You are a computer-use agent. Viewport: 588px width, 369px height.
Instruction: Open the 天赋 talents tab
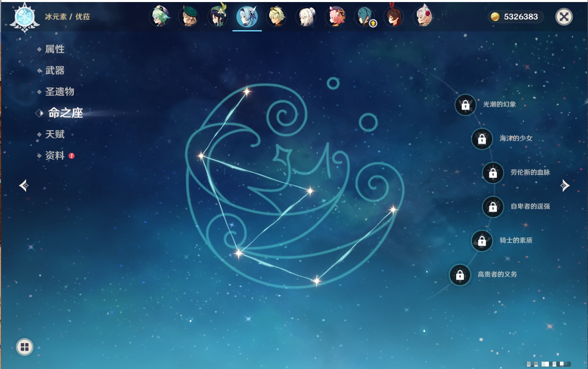55,134
